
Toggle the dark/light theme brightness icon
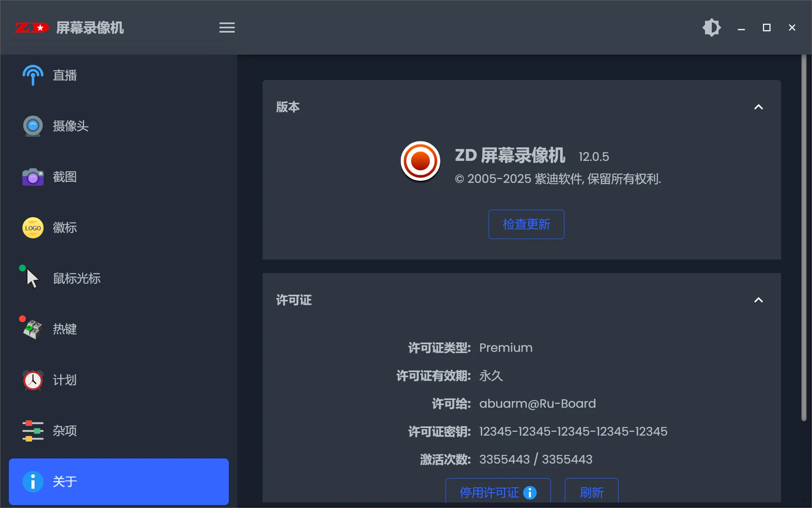pos(711,28)
